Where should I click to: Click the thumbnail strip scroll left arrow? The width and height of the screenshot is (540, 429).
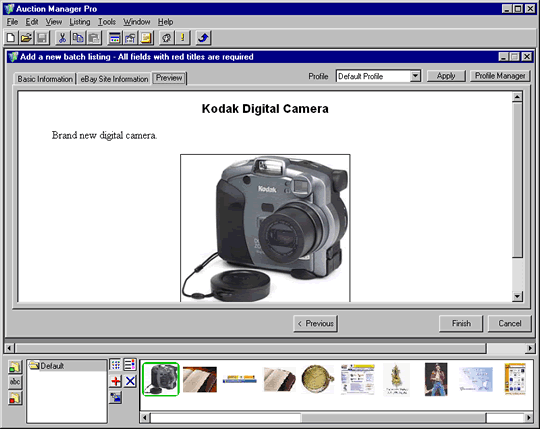[145, 418]
